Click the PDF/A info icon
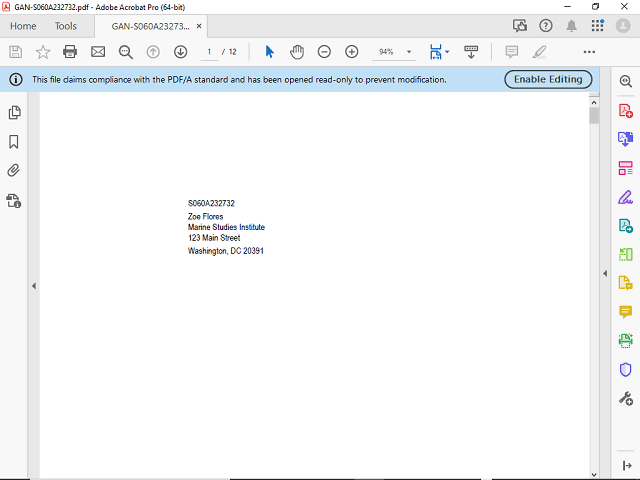The image size is (640, 480). click(x=16, y=79)
